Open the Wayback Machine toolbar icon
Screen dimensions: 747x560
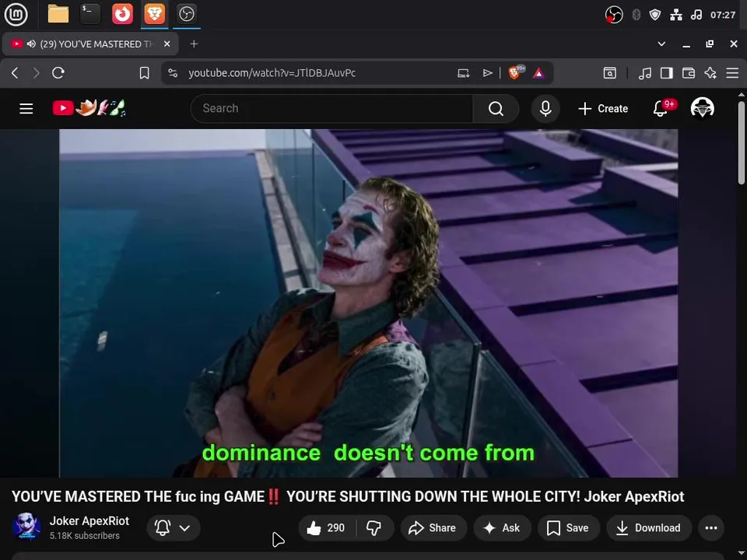click(610, 73)
